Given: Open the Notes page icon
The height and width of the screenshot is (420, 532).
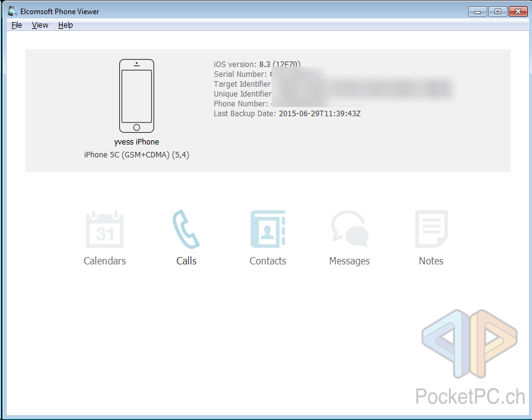Looking at the screenshot, I should coord(431,229).
